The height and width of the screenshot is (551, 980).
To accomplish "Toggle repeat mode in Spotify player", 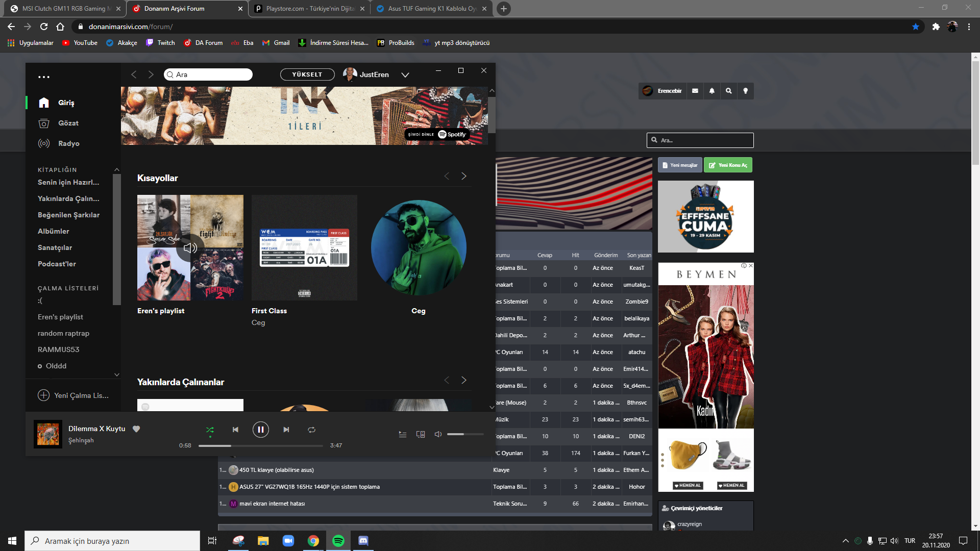I will 311,430.
